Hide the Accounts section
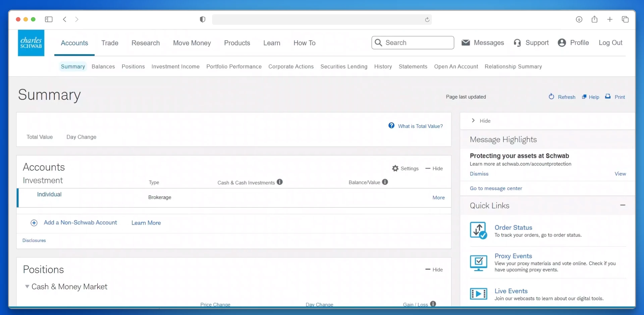The image size is (644, 315). tap(434, 169)
